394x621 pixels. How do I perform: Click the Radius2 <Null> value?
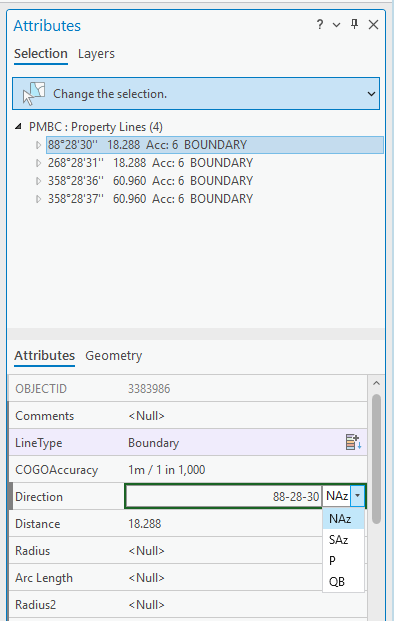point(146,605)
